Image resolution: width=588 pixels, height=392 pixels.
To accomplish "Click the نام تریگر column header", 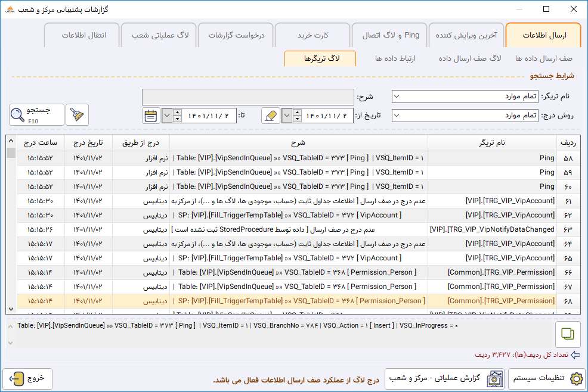I will pyautogui.click(x=491, y=143).
